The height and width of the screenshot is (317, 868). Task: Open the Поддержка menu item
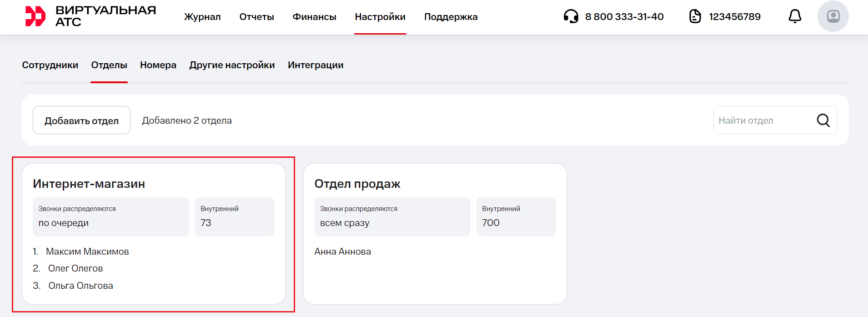451,17
